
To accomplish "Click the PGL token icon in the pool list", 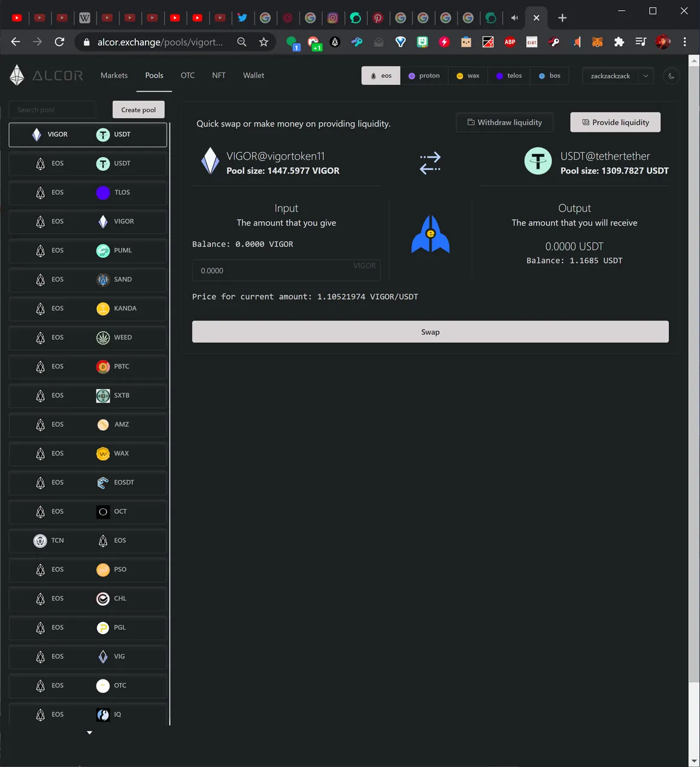I will point(103,627).
